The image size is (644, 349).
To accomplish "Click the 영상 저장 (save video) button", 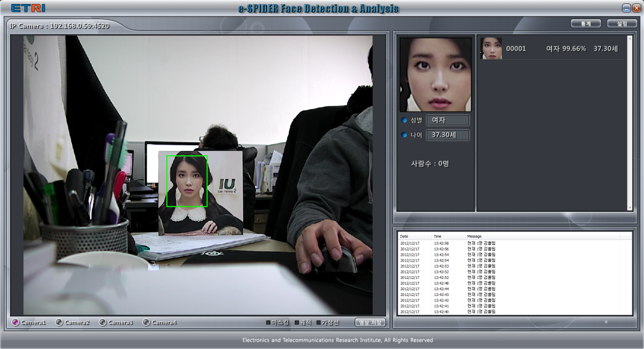I will point(370,322).
